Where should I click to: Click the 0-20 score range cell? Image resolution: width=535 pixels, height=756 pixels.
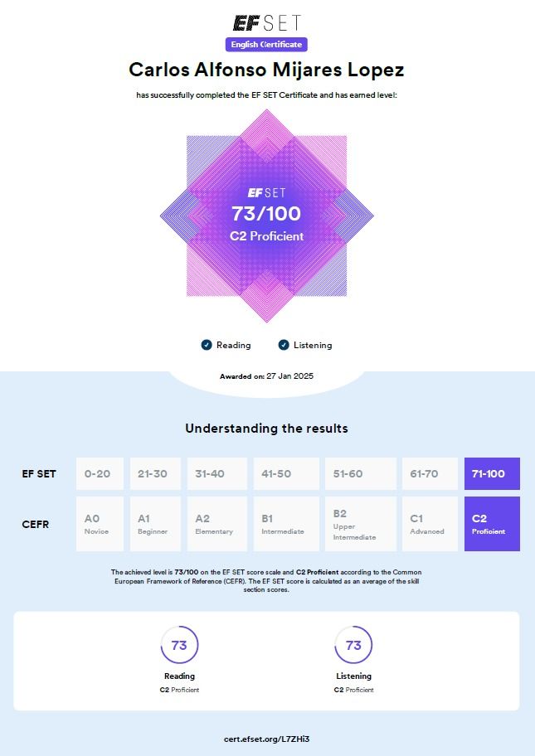(100, 473)
